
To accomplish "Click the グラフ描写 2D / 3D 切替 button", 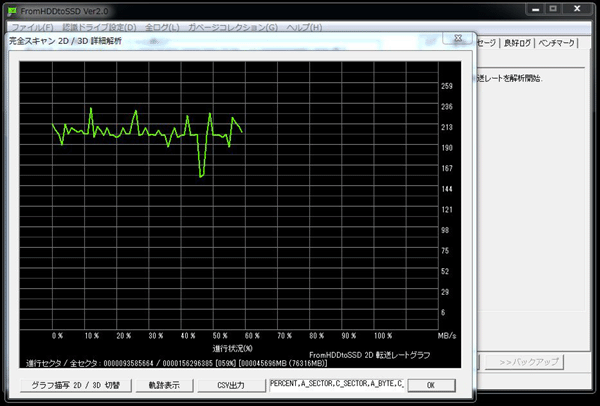I will (x=76, y=385).
